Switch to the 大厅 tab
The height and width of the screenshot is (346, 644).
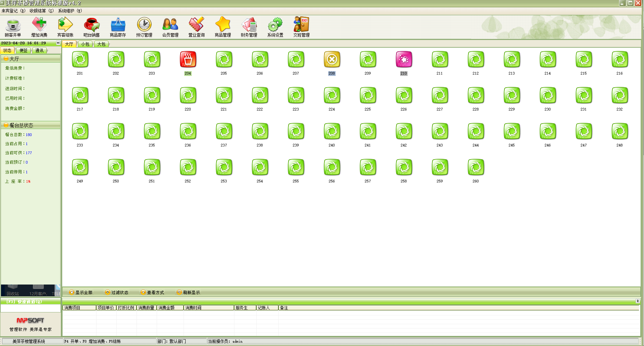69,44
